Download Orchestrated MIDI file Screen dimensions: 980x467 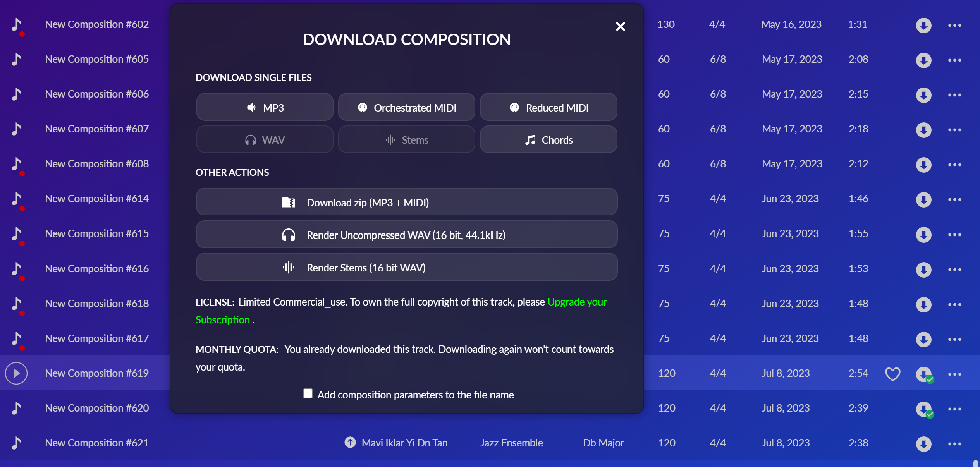[x=406, y=107]
